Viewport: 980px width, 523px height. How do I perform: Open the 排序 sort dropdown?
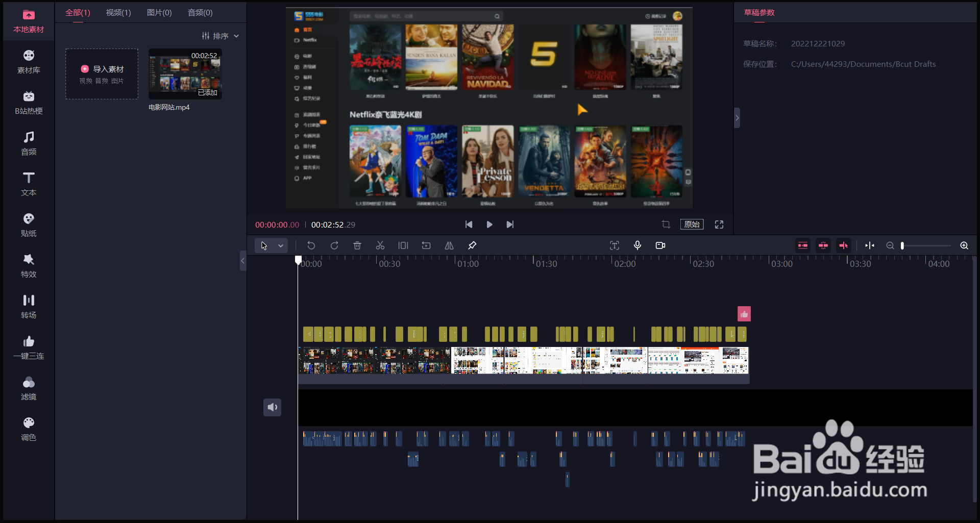[220, 36]
